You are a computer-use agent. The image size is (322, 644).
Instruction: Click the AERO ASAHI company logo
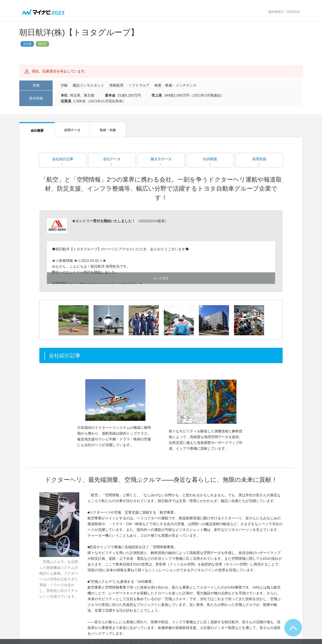[x=57, y=225]
